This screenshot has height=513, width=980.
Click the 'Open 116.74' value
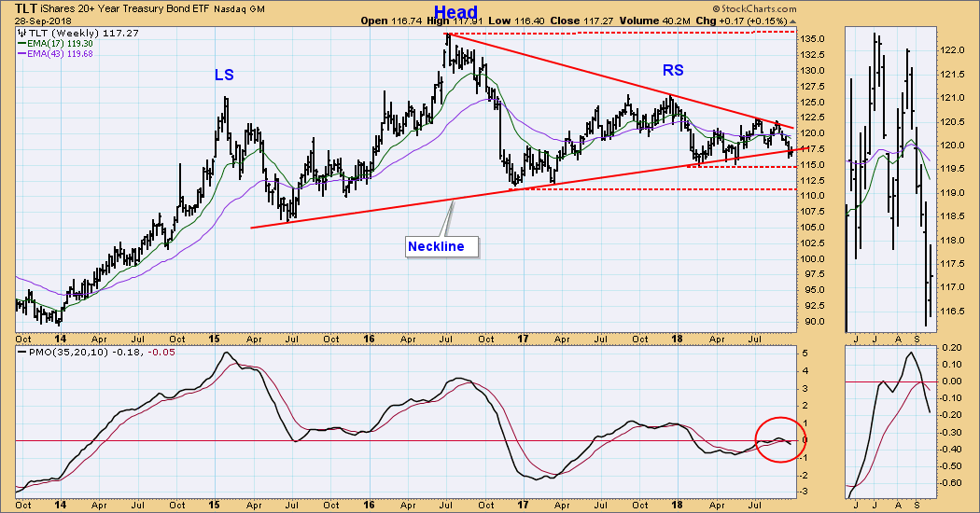tap(391, 21)
